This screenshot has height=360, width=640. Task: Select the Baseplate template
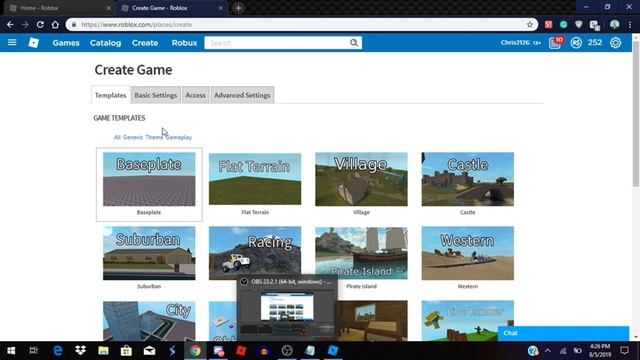point(149,184)
